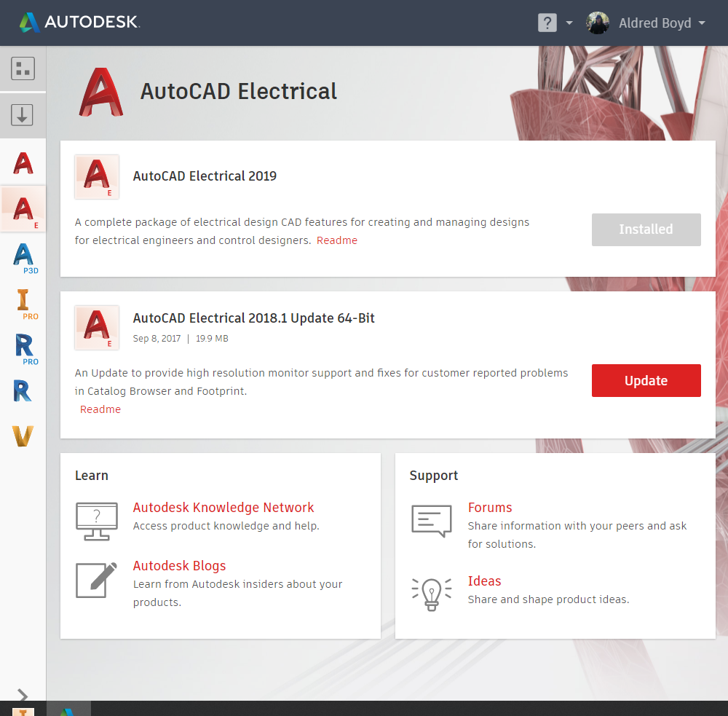The image size is (728, 716).
Task: Open AutoCAD from the left sidebar
Action: 23,162
